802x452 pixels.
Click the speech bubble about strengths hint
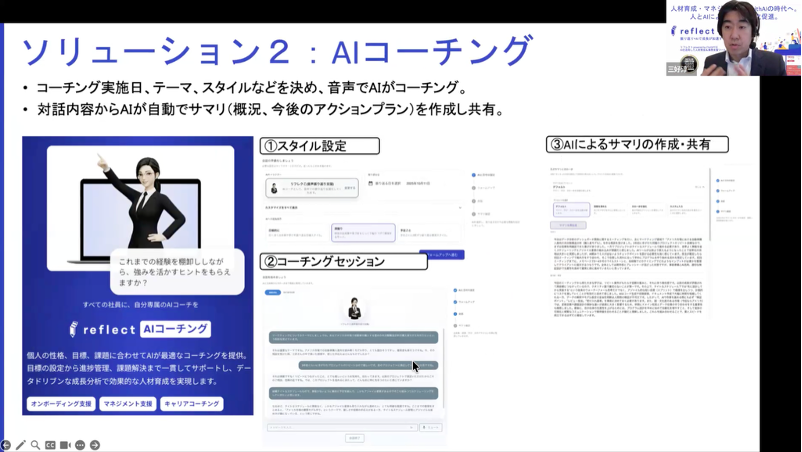coord(177,271)
